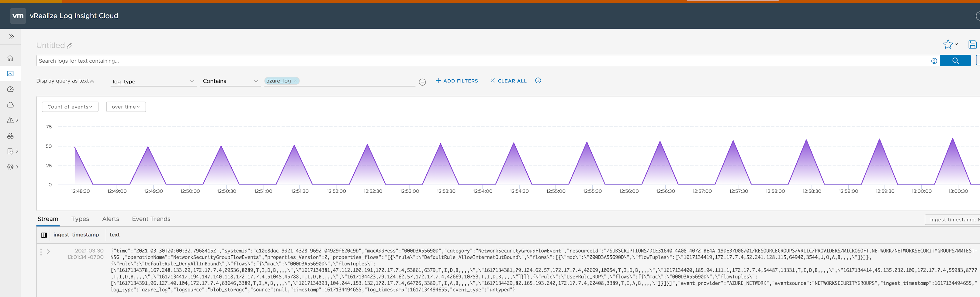Save the query with floppy icon
Image resolution: width=980 pixels, height=297 pixels.
[x=972, y=44]
